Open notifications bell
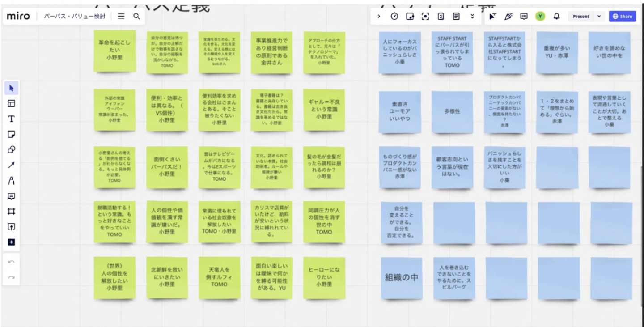Viewport: 644px width, 327px height. coord(556,16)
